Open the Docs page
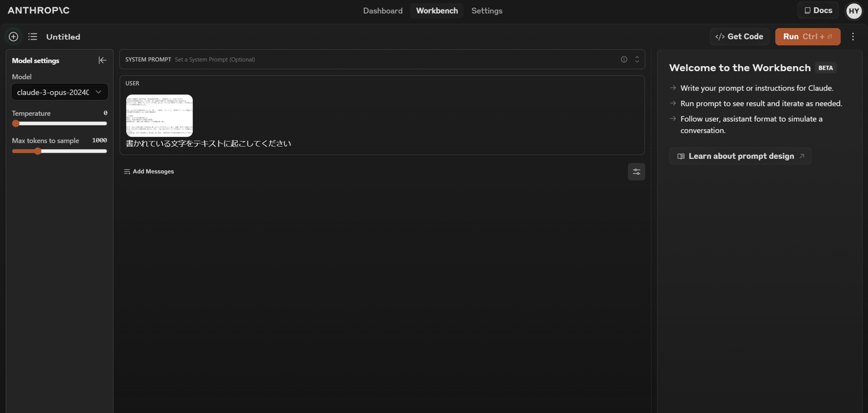The height and width of the screenshot is (413, 868). (x=818, y=10)
